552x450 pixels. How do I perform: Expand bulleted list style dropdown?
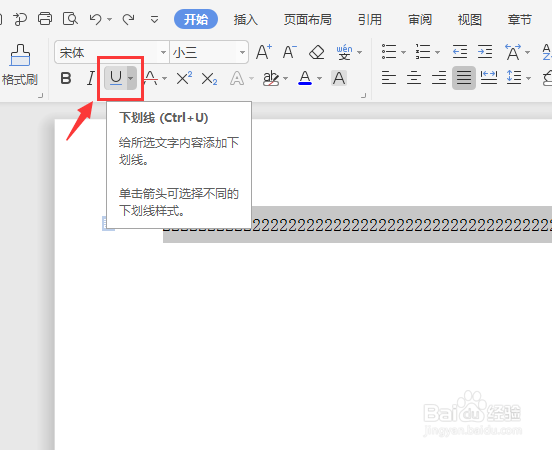point(403,52)
